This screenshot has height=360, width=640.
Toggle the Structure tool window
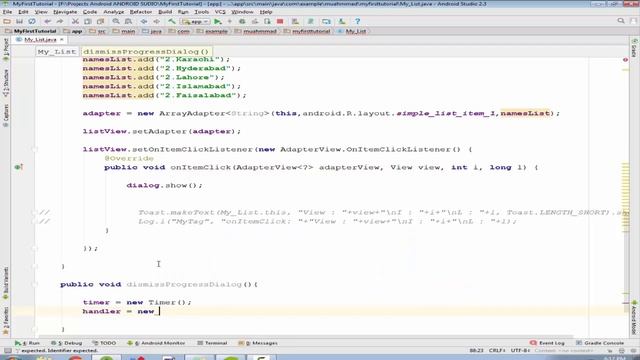pyautogui.click(x=6, y=83)
